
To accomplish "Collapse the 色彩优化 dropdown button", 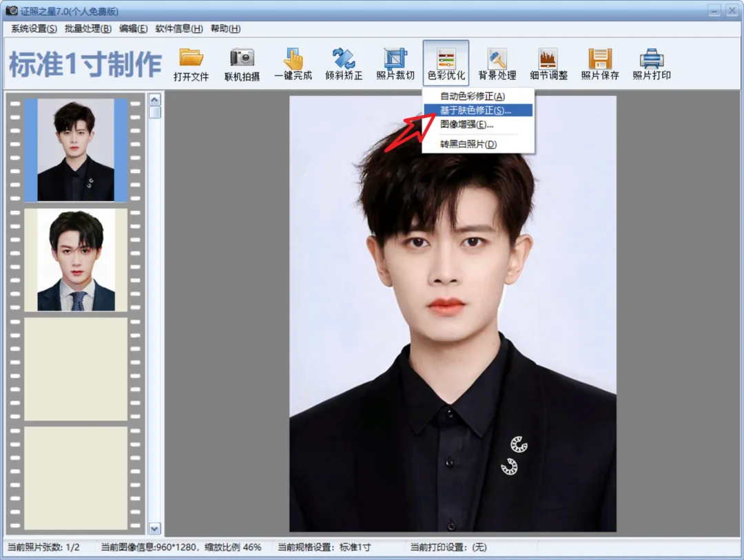I will click(446, 63).
